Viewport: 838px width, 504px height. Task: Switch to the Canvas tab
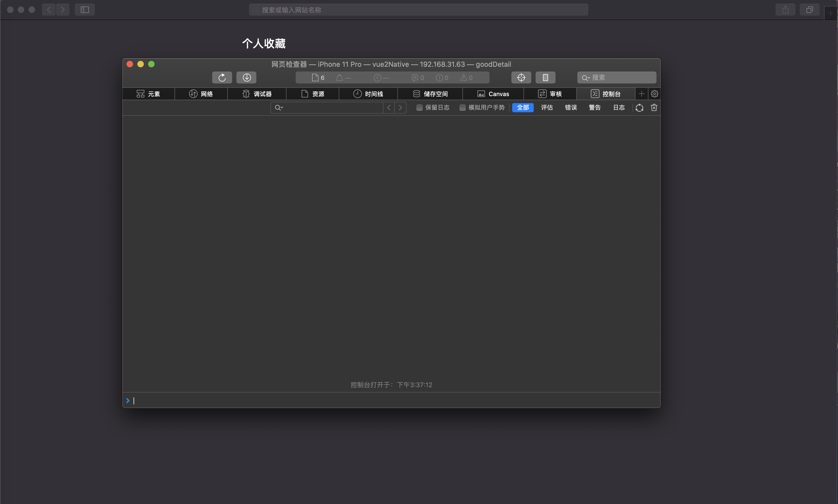[x=493, y=94]
